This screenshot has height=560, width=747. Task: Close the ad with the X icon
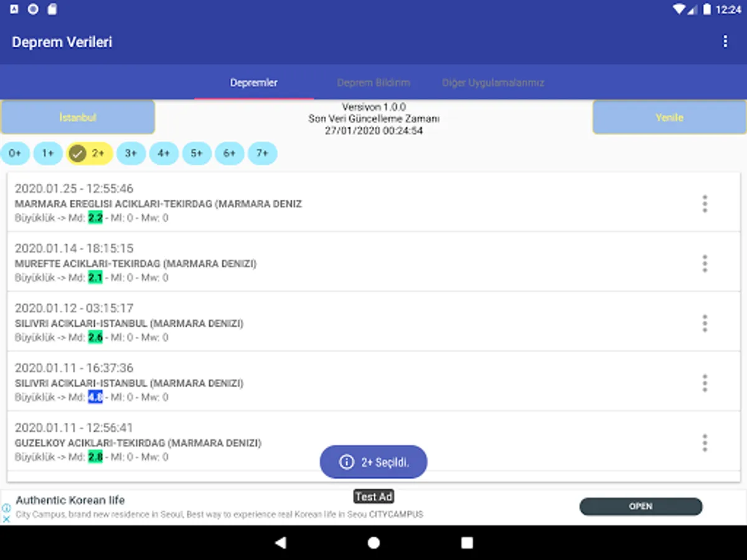click(x=6, y=518)
